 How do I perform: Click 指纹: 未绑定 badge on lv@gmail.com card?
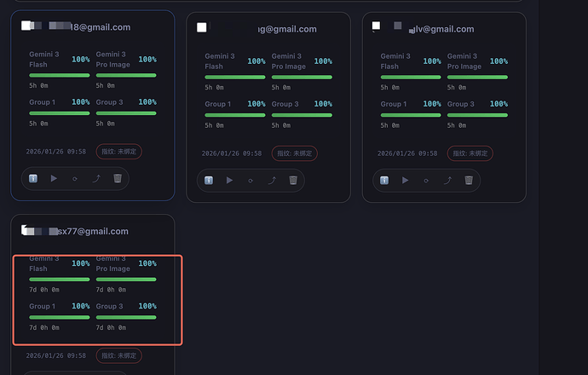tap(470, 153)
